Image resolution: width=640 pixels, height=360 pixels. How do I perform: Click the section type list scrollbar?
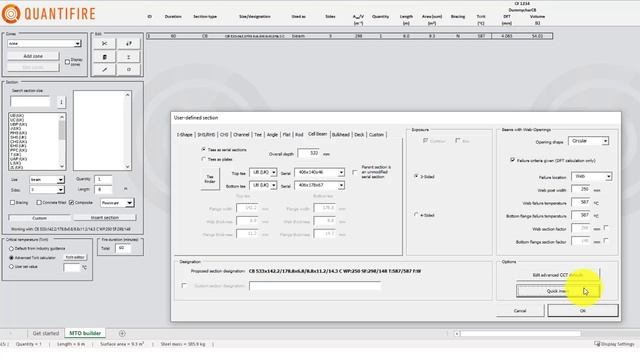tap(62, 141)
